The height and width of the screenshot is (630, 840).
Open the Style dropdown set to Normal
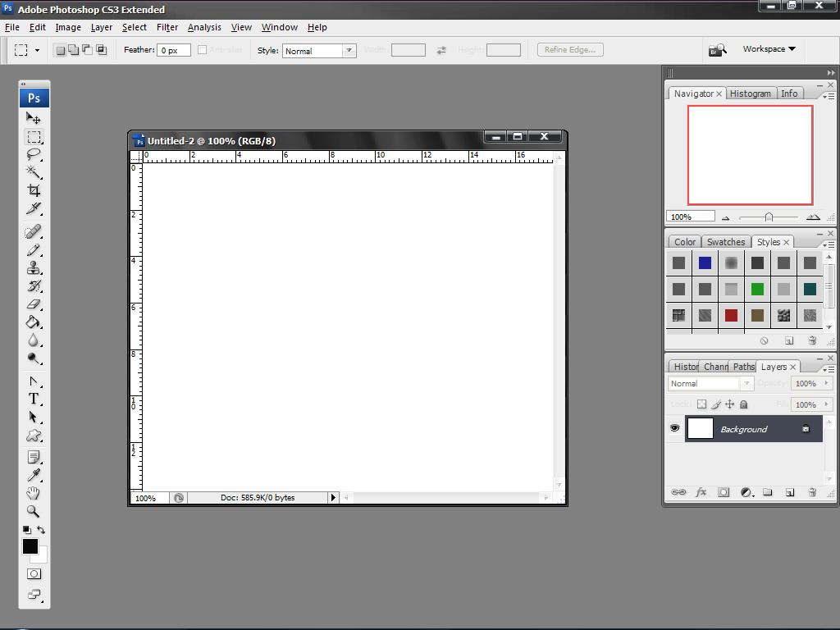click(x=318, y=51)
